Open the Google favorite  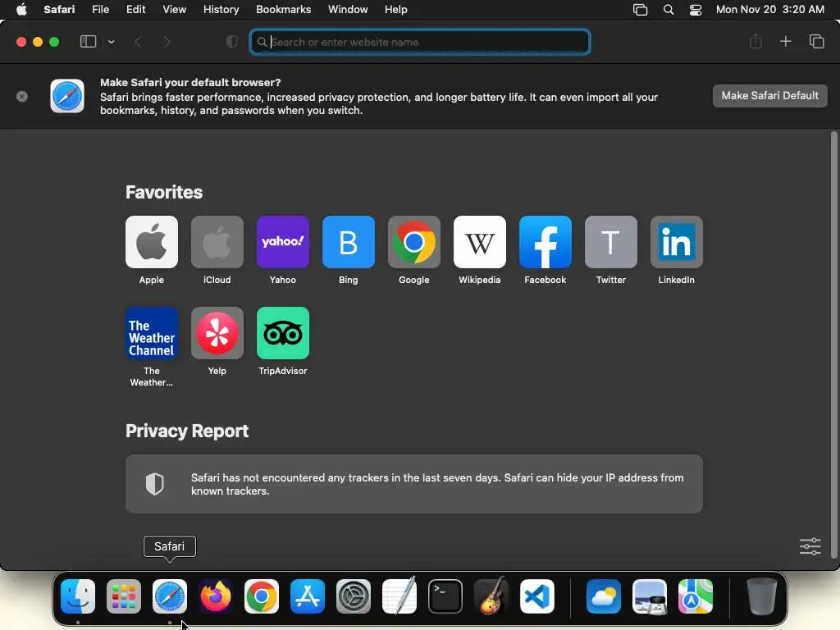tap(414, 242)
